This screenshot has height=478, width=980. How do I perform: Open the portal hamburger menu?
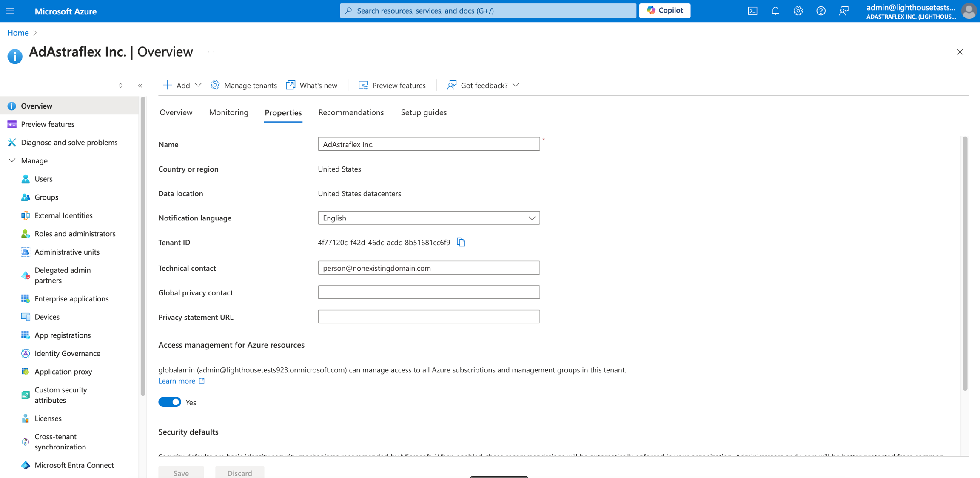coord(10,11)
